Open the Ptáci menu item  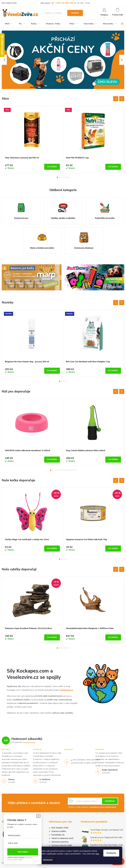coord(72,24)
